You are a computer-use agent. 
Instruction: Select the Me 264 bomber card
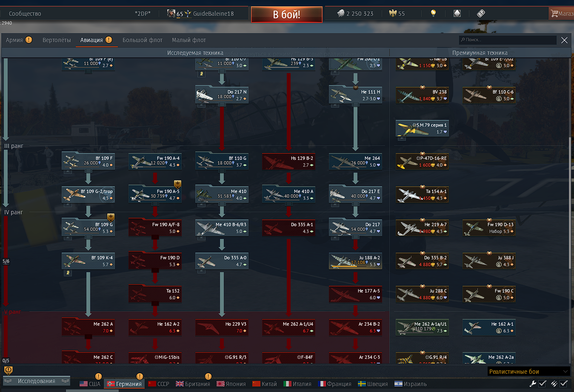coord(356,162)
